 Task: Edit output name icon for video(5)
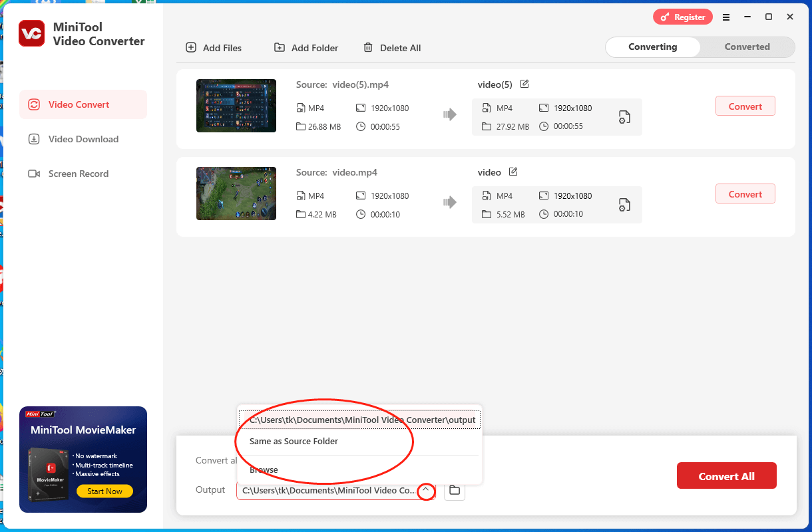tap(524, 84)
